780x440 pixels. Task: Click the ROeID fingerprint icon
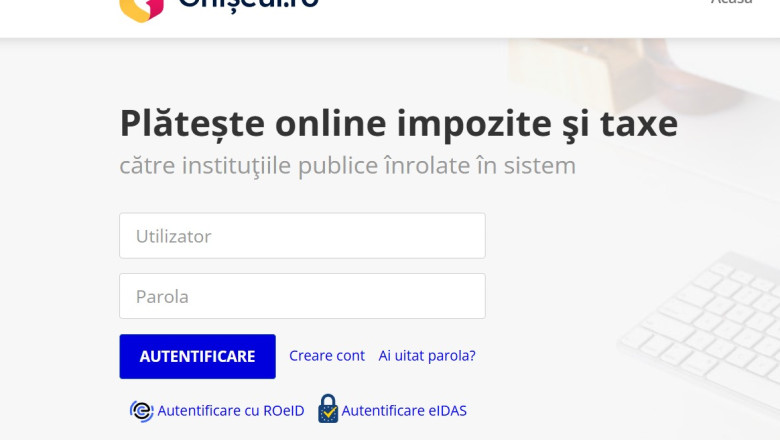142,411
